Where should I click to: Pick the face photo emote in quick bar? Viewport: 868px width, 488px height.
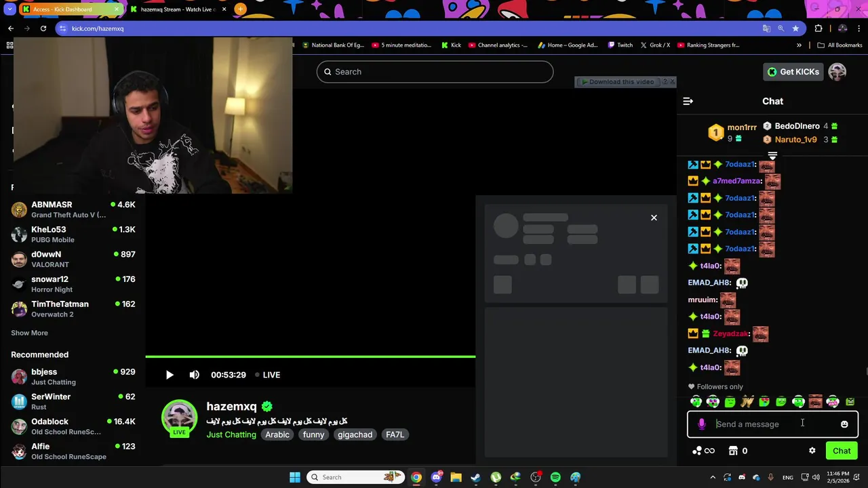tap(815, 402)
